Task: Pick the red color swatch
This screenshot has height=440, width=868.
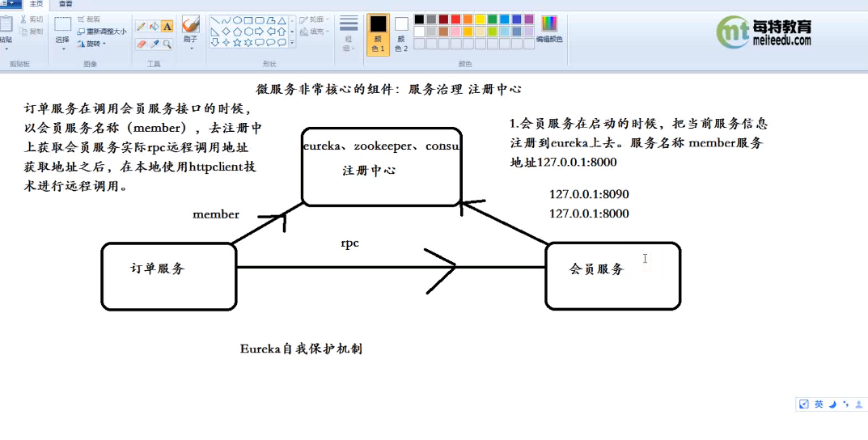Action: point(455,19)
